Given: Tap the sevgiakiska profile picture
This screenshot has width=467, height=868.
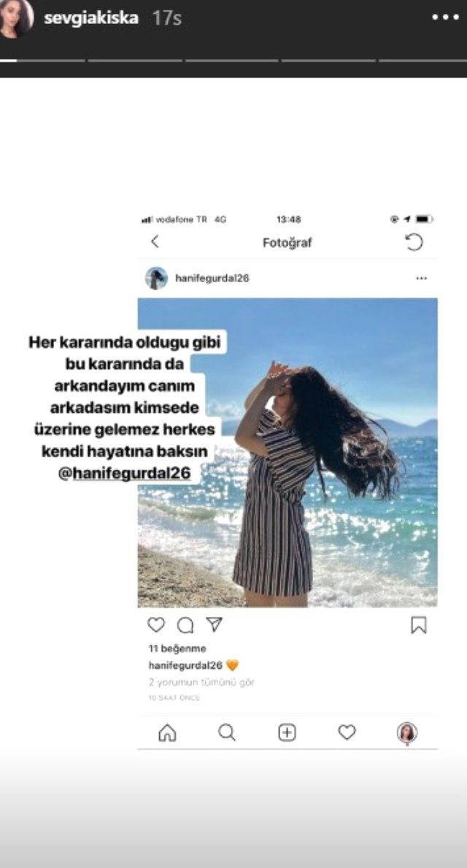Looking at the screenshot, I should pyautogui.click(x=16, y=18).
